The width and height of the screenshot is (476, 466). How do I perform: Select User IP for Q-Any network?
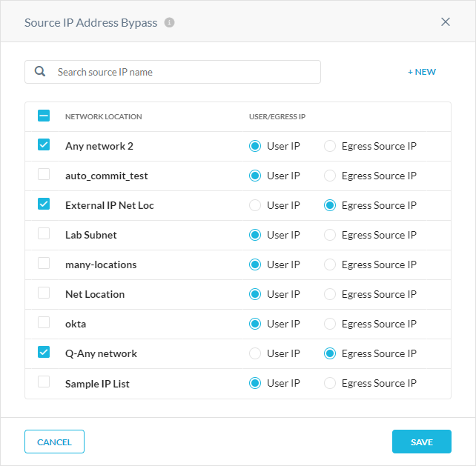255,353
